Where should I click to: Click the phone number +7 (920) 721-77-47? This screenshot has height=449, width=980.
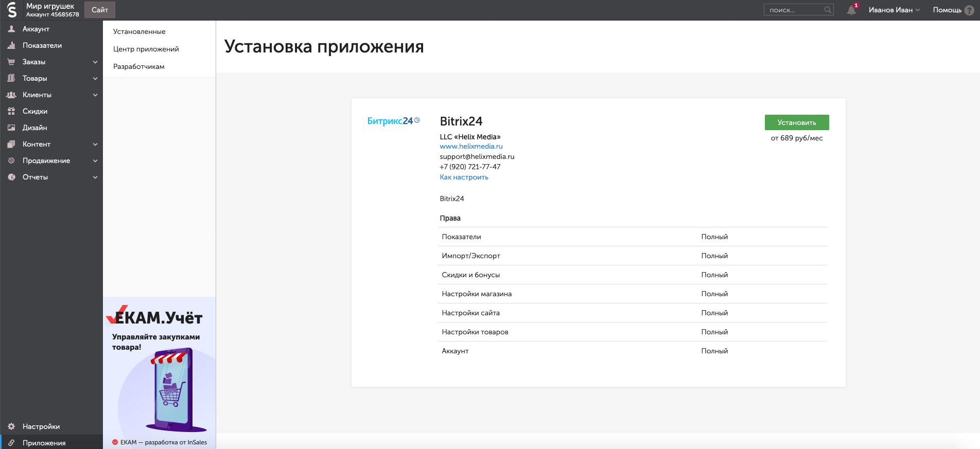(x=470, y=167)
